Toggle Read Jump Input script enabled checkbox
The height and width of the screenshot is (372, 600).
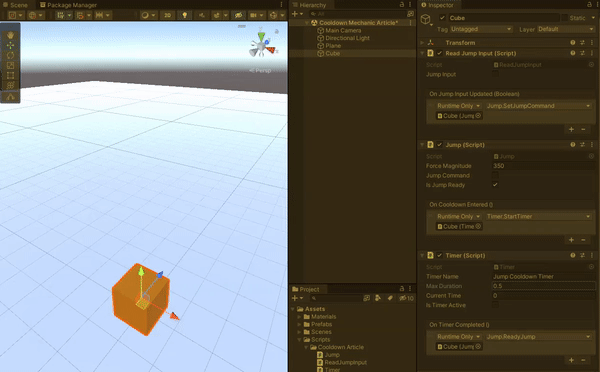[439, 53]
